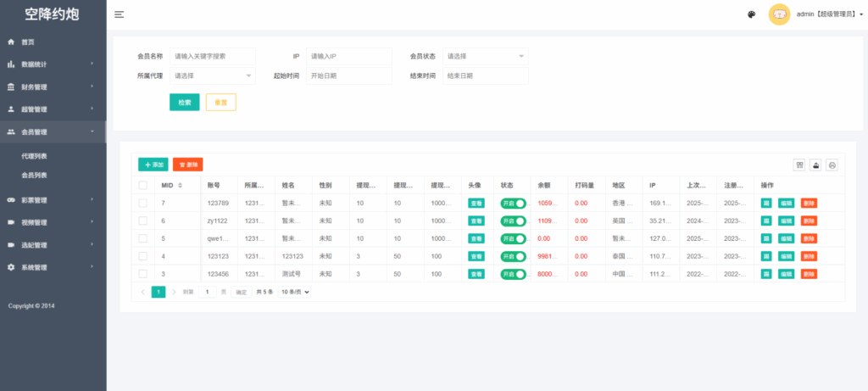Open the 所属代理 dropdown
The image size is (868, 391).
(x=213, y=75)
